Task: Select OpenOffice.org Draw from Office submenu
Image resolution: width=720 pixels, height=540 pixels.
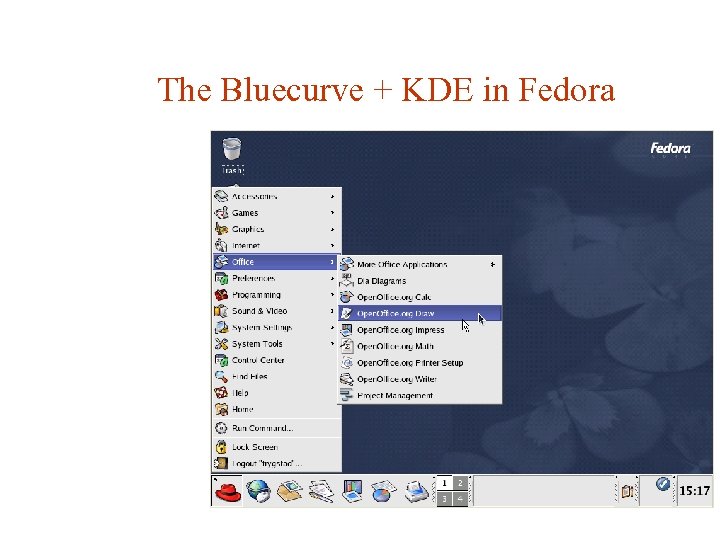Action: 420,314
